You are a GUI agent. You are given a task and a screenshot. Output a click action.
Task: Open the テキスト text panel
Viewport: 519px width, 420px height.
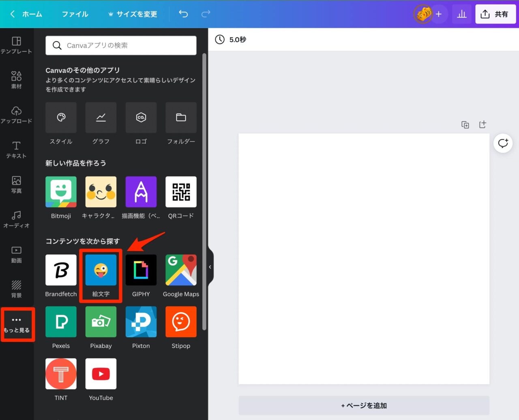16,150
